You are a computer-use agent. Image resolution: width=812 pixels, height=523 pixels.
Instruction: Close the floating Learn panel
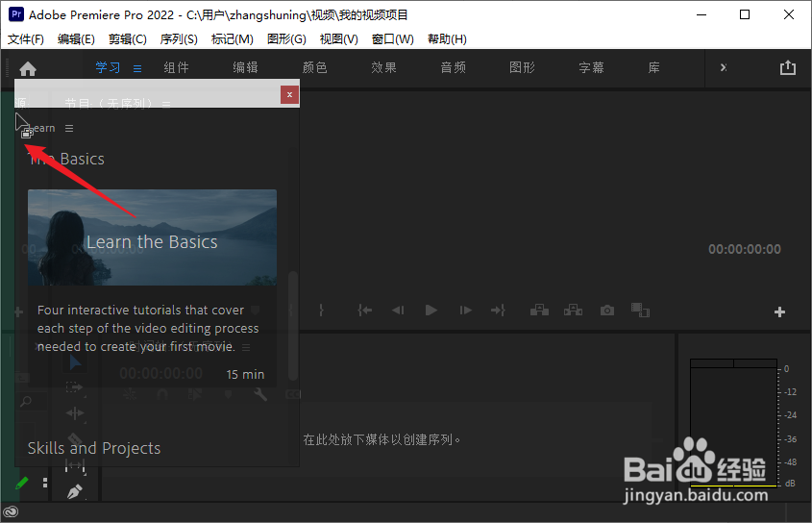coord(289,94)
